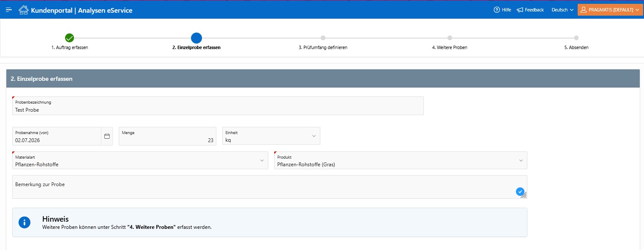644x250 pixels.
Task: Click the blue circle marker of step 2
Action: [x=196, y=38]
